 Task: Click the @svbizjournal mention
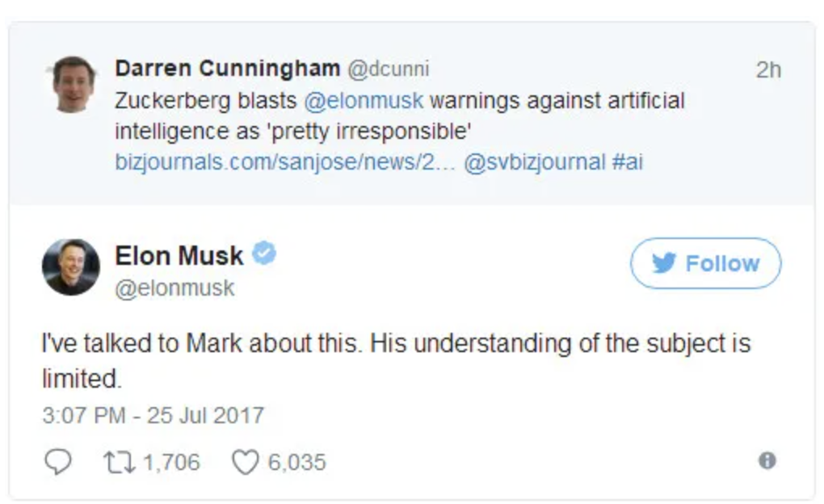tap(534, 162)
